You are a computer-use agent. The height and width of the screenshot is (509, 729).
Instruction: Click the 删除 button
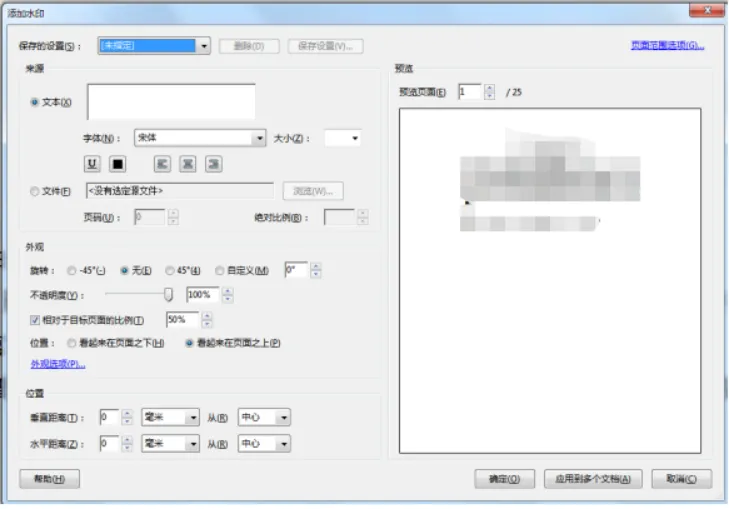tap(249, 46)
